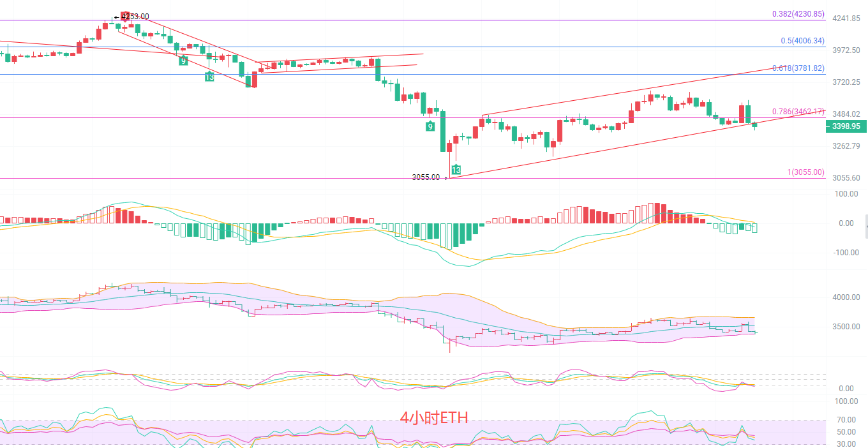
Task: Click the arrow beside the 3055.00 low label
Action: point(445,178)
